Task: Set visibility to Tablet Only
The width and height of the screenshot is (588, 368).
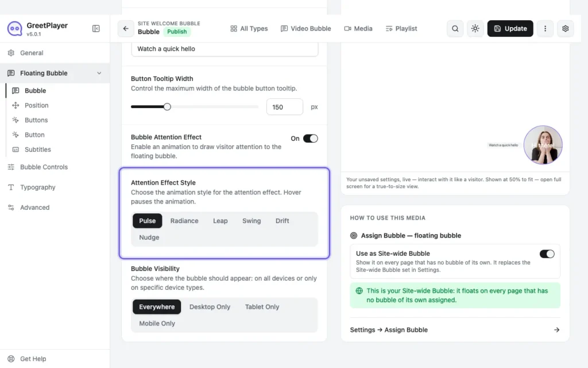Action: [262, 307]
